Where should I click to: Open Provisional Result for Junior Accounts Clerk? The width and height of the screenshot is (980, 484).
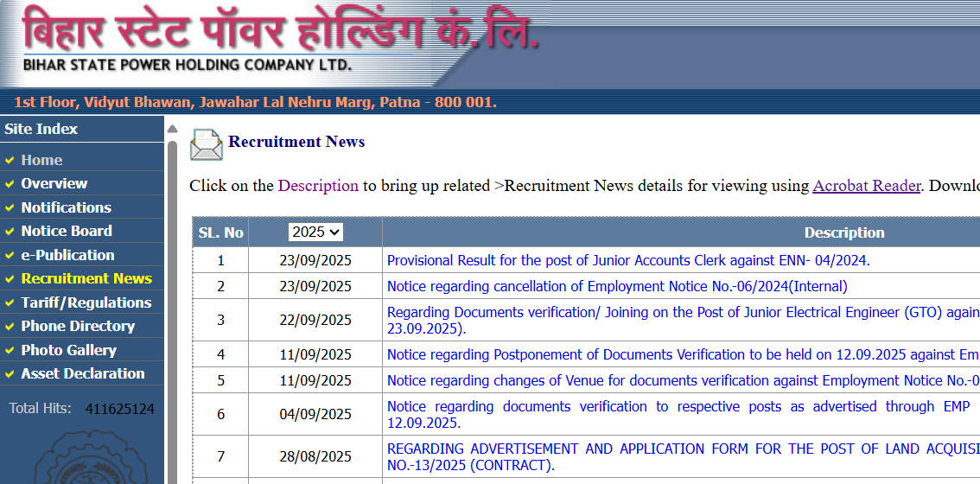pos(627,260)
